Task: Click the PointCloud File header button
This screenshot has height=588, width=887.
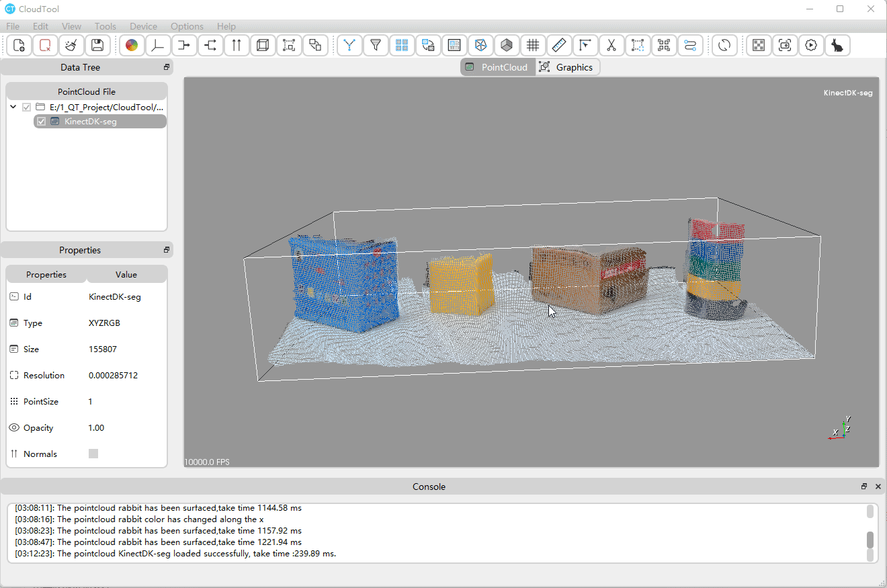Action: click(87, 91)
